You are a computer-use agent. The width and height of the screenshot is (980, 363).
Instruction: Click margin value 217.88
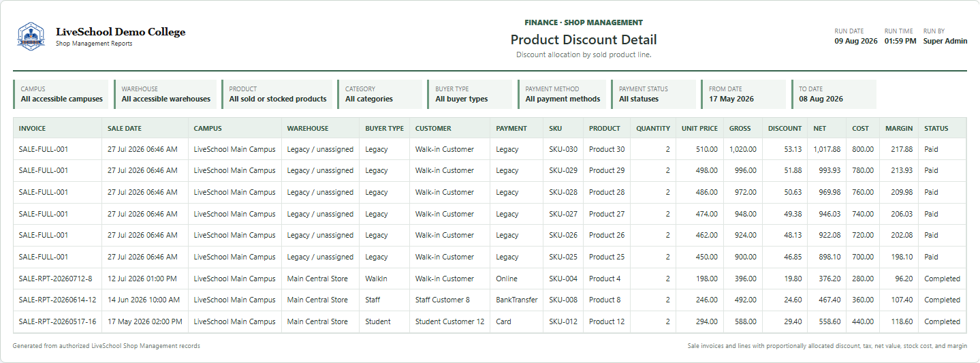902,149
